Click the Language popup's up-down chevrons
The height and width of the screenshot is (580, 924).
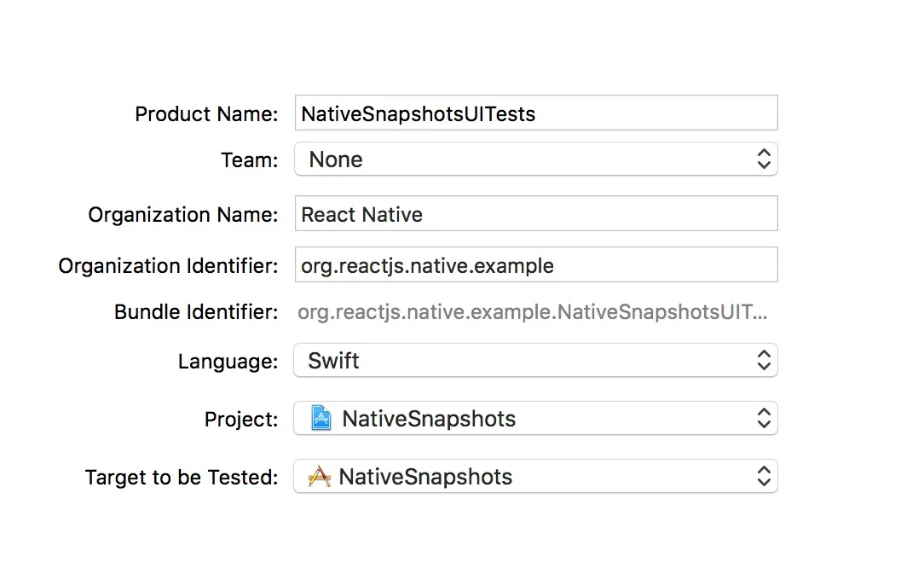click(x=764, y=360)
